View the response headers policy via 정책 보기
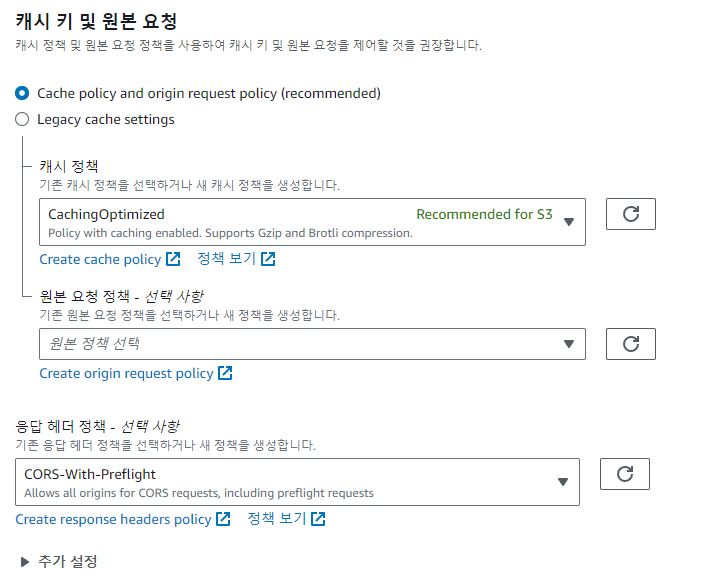This screenshot has height=587, width=707. pyautogui.click(x=276, y=519)
